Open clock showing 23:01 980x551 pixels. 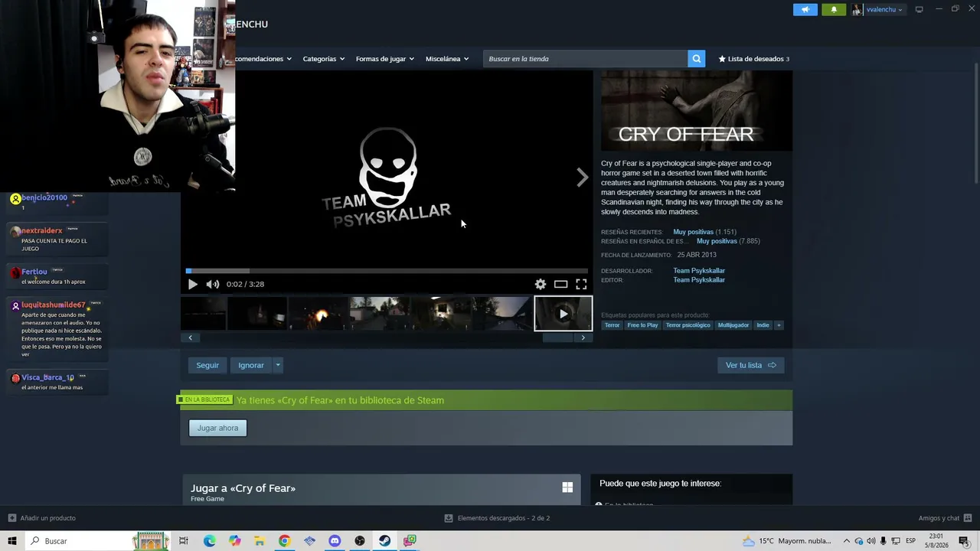tap(936, 541)
